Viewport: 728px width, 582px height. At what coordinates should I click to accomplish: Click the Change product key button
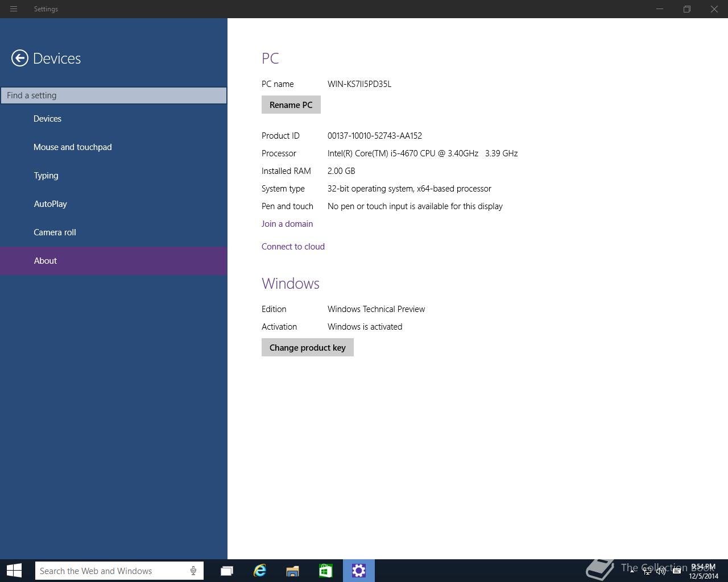point(308,347)
